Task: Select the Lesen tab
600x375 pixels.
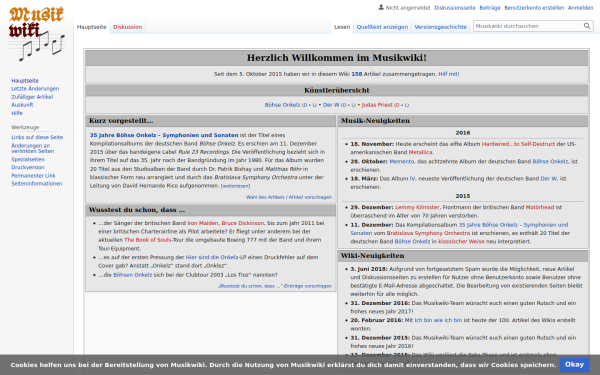Action: point(342,27)
